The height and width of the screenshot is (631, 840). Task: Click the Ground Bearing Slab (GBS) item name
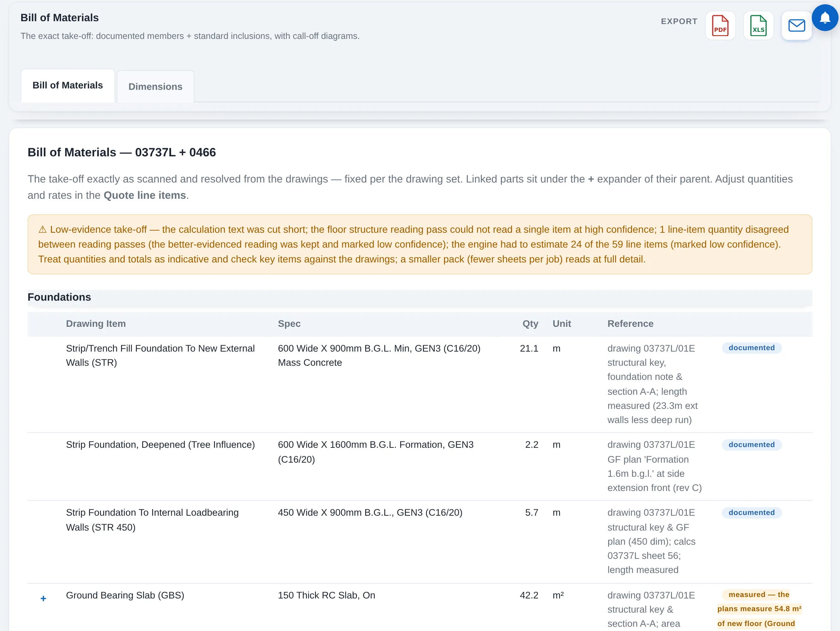pos(125,595)
